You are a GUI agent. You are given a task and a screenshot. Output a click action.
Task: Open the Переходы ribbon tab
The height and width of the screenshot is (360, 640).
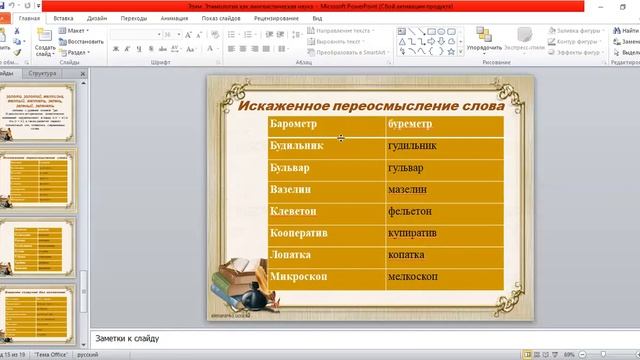(134, 18)
